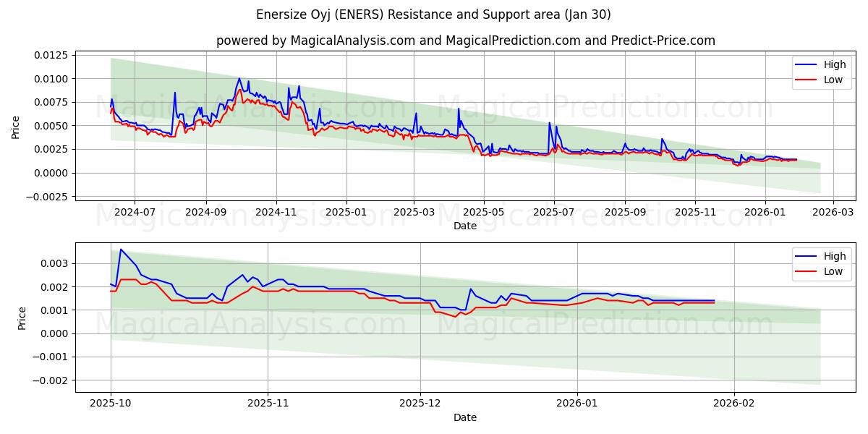The height and width of the screenshot is (434, 868).
Task: Click the '2024-09' x-axis tick label
Action: click(205, 213)
